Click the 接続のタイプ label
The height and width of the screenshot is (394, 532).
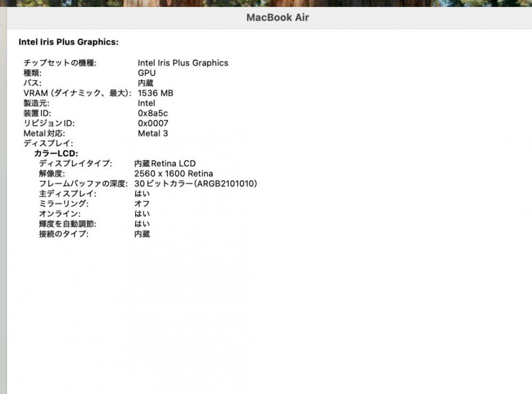click(63, 234)
